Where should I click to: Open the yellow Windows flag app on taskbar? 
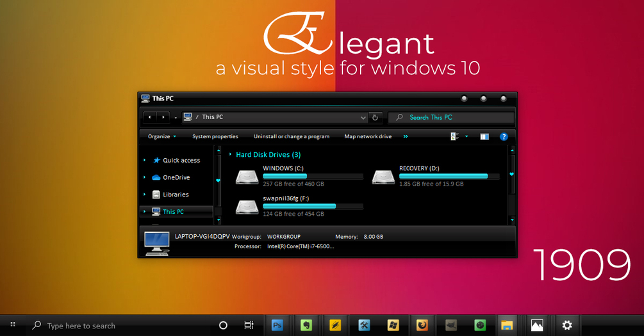(x=393, y=325)
